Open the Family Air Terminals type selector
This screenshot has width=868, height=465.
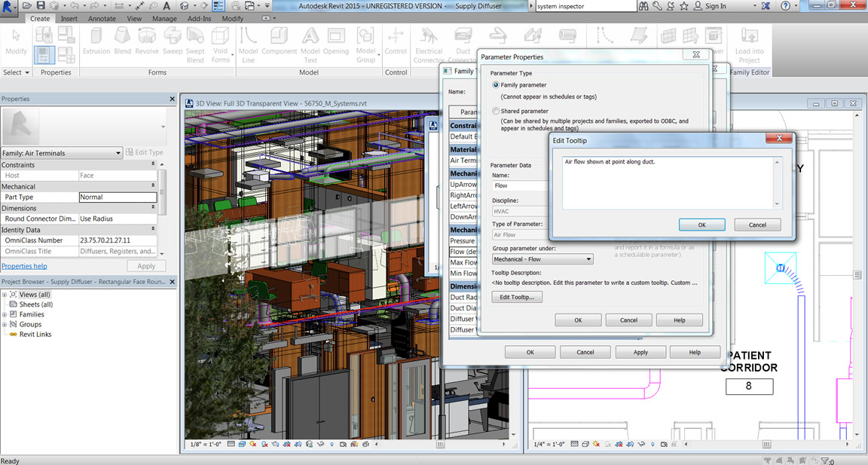[x=62, y=153]
